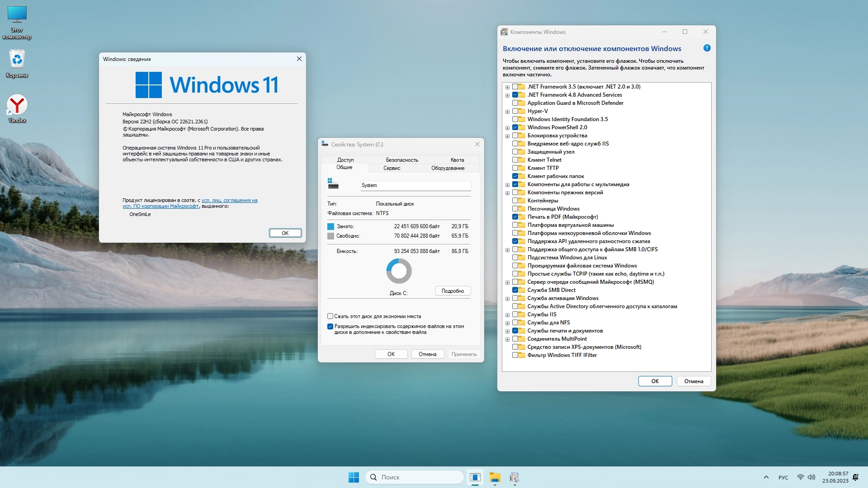Screen dimensions: 868x488
Task: Open the Recycle Bin (Корзина) desktop icon
Action: click(x=17, y=60)
